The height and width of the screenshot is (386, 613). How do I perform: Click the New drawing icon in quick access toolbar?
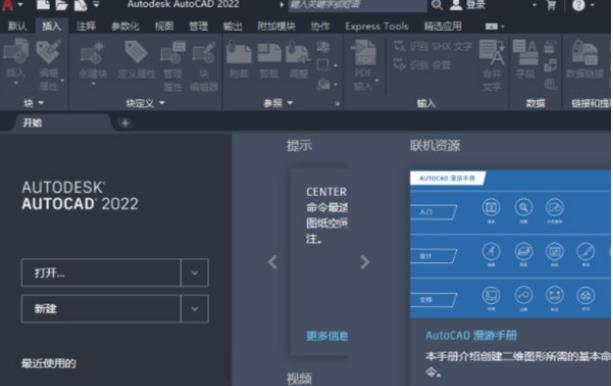[43, 5]
